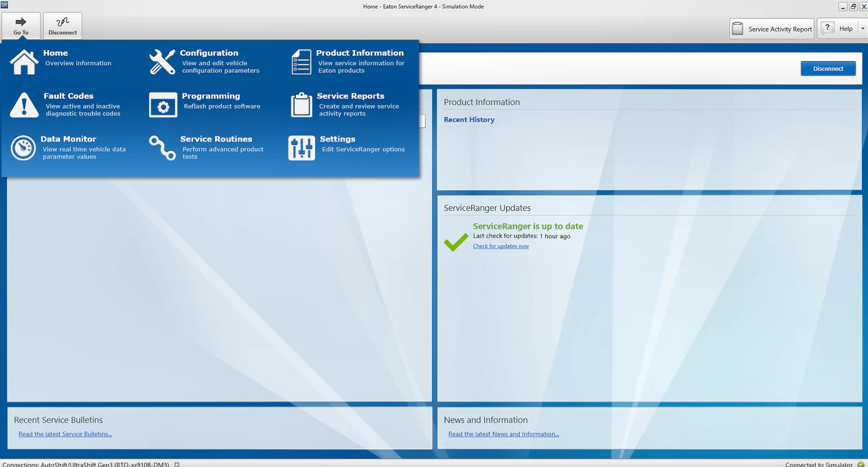This screenshot has width=868, height=467.
Task: Click the Data Monitor gauge icon
Action: pyautogui.click(x=24, y=148)
